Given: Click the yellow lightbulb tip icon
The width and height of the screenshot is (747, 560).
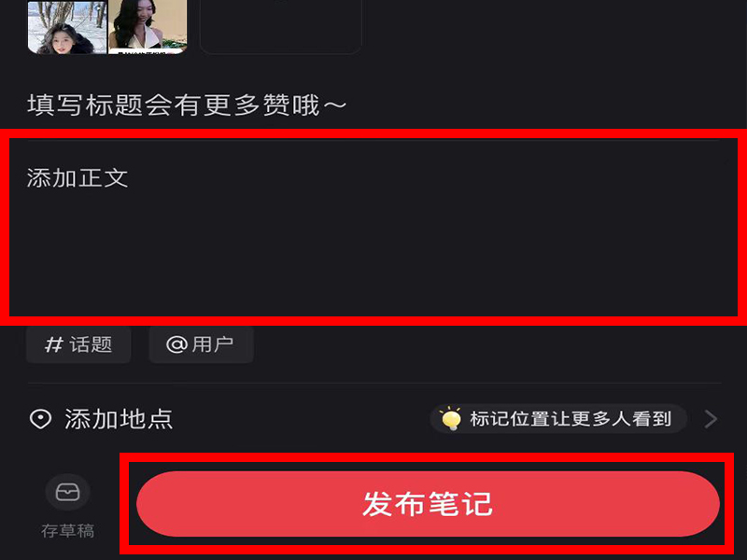Looking at the screenshot, I should pos(451,418).
